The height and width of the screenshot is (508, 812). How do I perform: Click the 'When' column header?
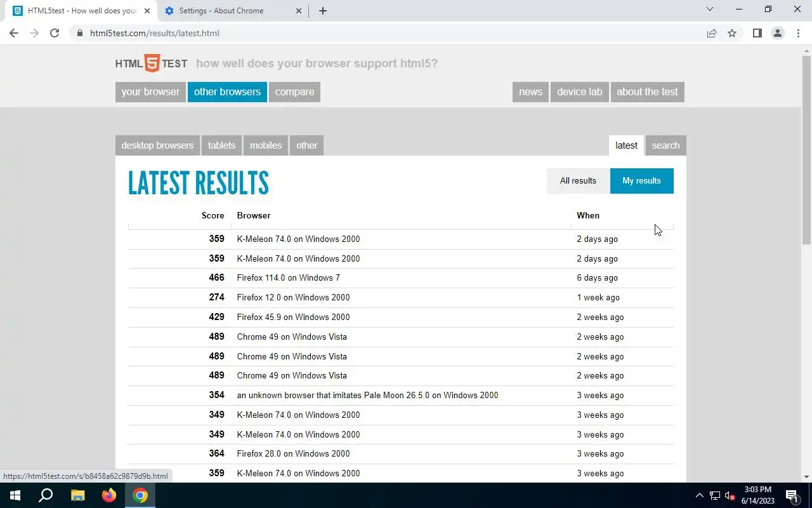588,215
